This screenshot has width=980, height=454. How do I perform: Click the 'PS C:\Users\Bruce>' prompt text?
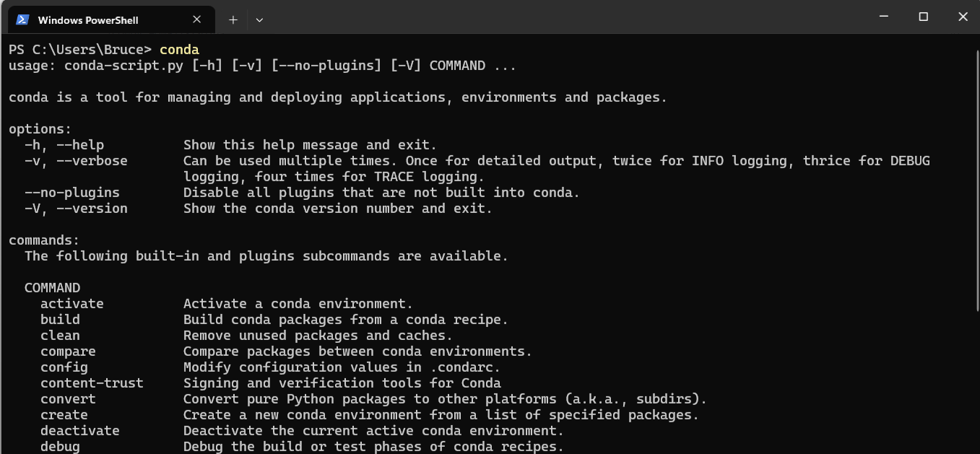[80, 50]
